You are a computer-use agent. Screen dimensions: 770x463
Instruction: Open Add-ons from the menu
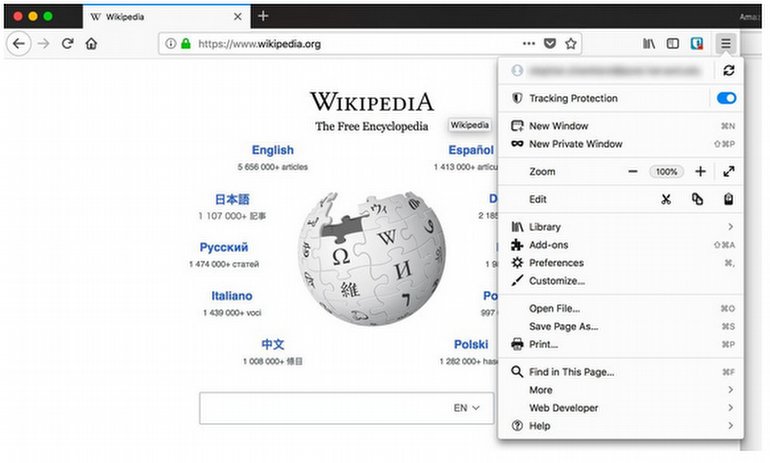click(621, 245)
